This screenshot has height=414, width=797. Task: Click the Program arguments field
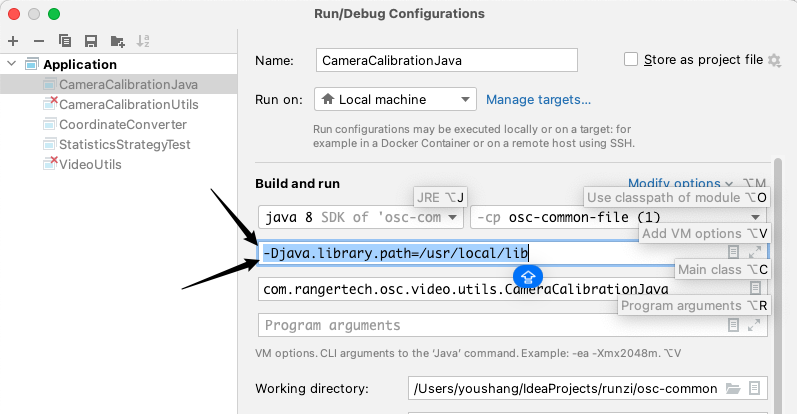[x=513, y=325]
